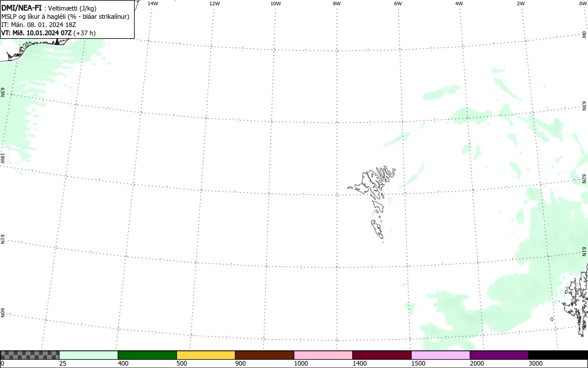
Task: Click the 'IT: Mán. 08. 01. 2024 18Z' line
Action: [x=39, y=25]
